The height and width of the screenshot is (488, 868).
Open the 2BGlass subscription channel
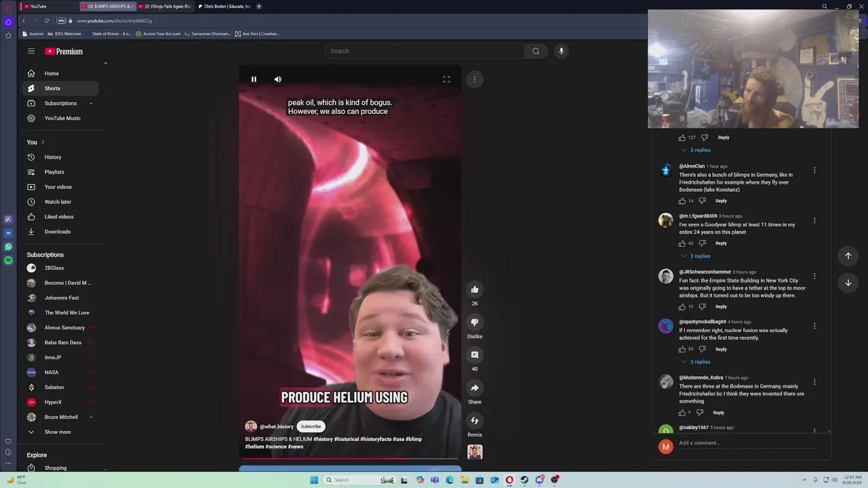pos(60,268)
